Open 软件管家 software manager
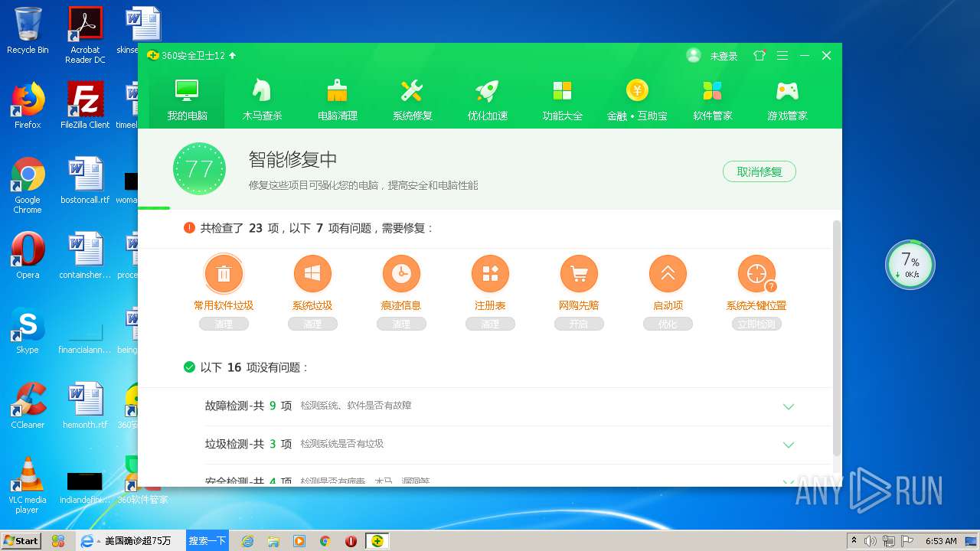The image size is (980, 551). coord(713,100)
